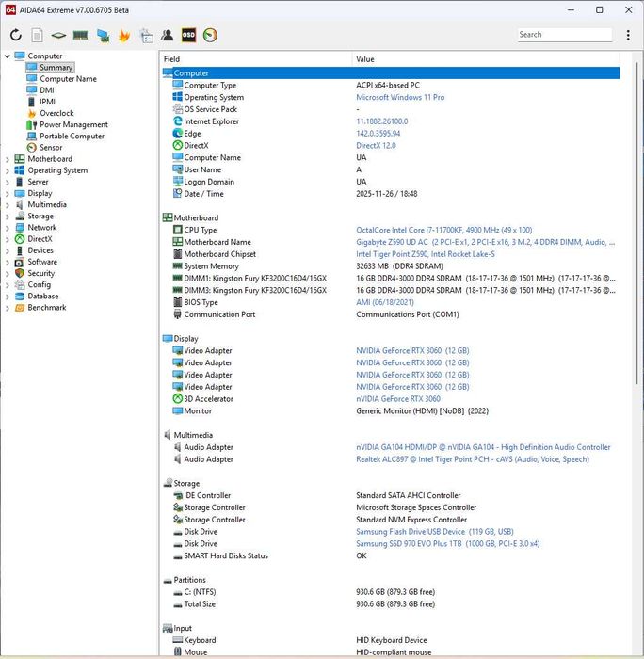The height and width of the screenshot is (659, 644).
Task: Select the DIMM1: Kingston Fury row
Action: (391, 279)
